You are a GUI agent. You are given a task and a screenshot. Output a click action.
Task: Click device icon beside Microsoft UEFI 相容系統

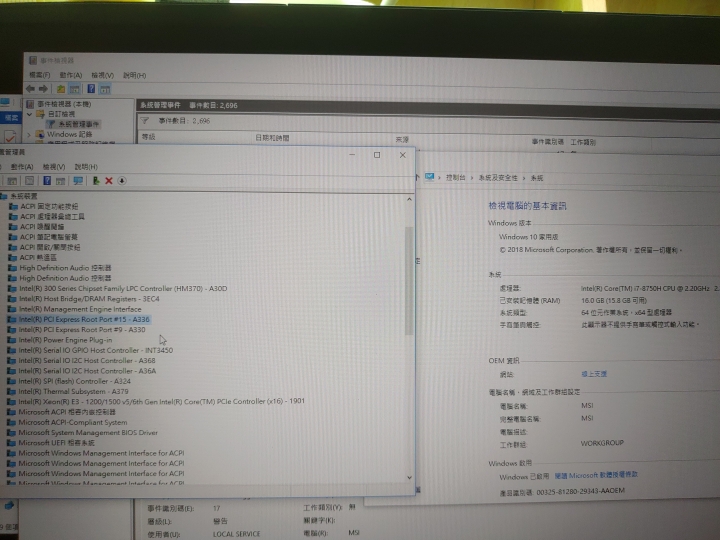(11, 443)
